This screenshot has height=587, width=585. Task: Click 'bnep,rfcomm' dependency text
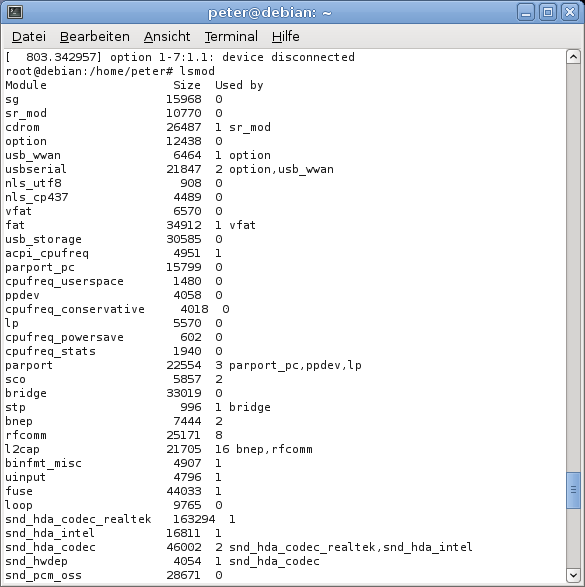(274, 449)
